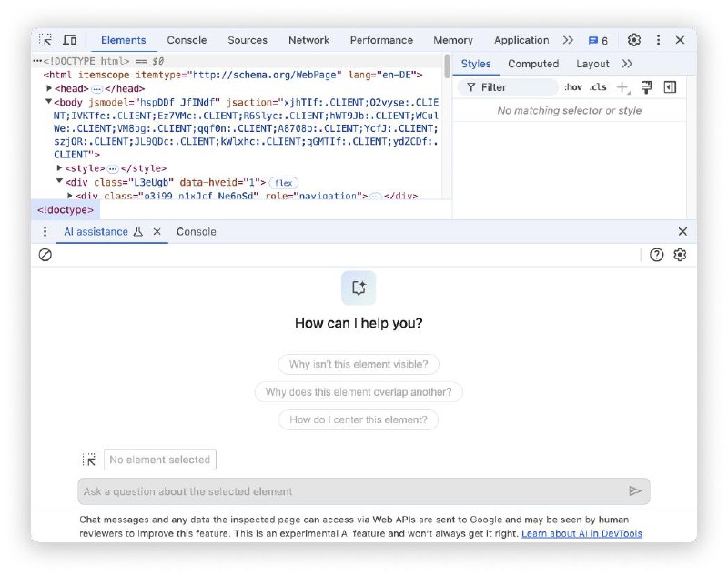Close the DevTools panel
This screenshot has width=728, height=576.
[680, 40]
